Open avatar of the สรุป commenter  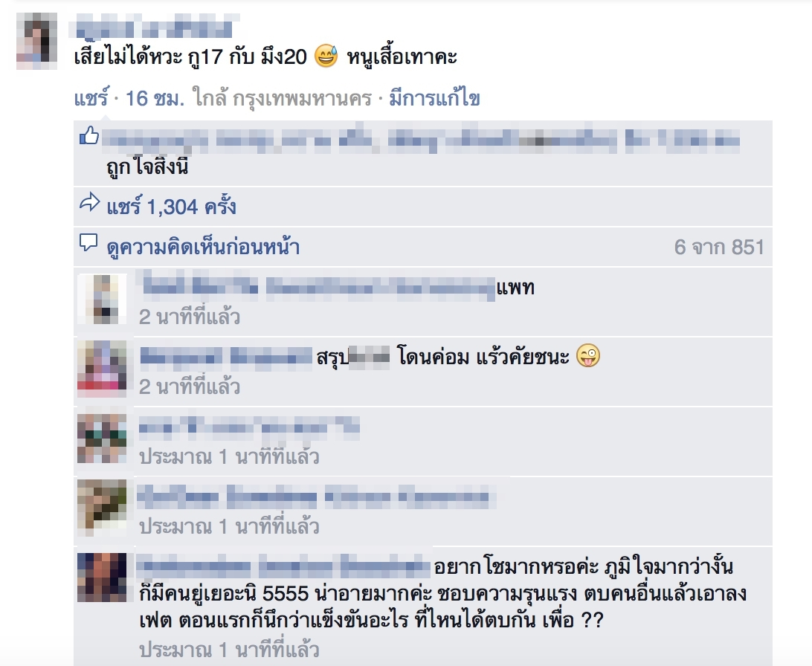(102, 369)
